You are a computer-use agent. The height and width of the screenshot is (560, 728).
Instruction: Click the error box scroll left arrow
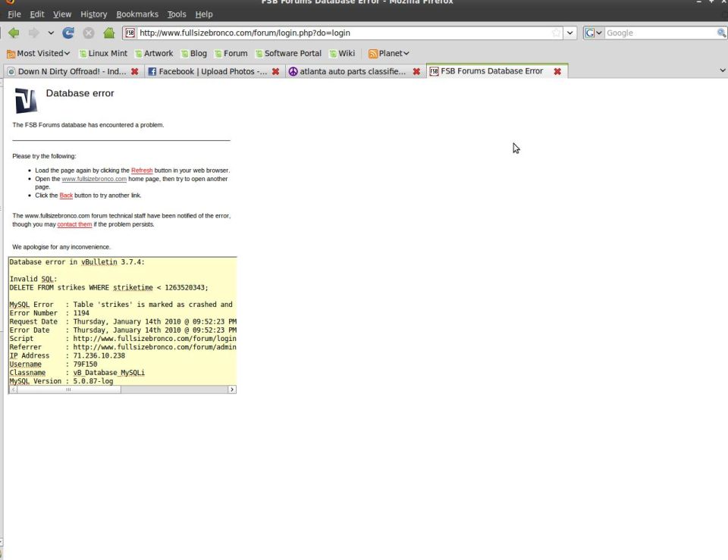pos(13,389)
